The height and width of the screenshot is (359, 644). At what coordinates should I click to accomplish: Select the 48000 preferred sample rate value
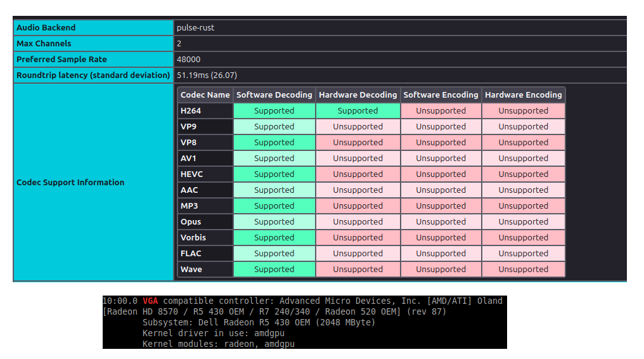click(188, 60)
